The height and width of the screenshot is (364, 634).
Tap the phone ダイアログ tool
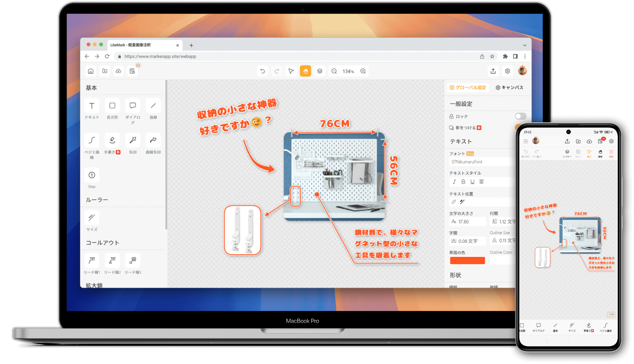539,327
